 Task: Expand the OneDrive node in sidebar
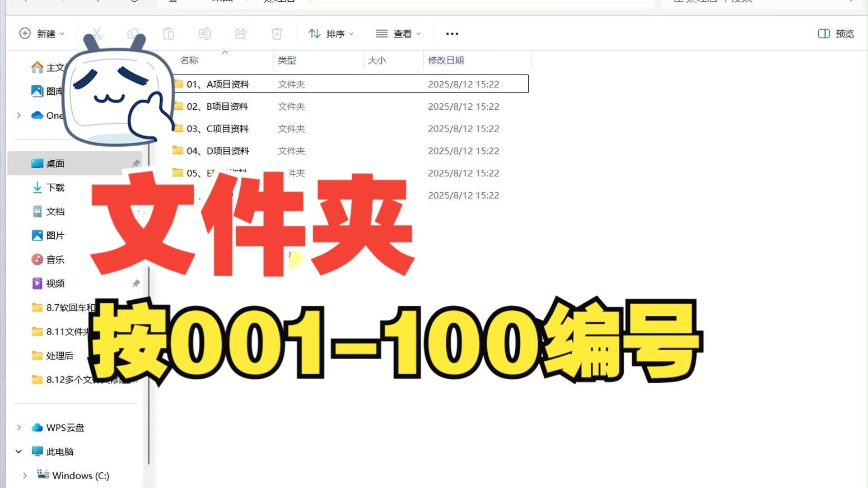[x=18, y=115]
